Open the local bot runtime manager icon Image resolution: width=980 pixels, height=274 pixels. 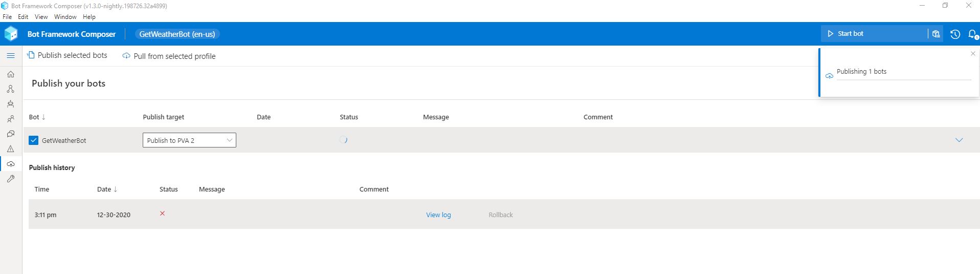point(936,34)
